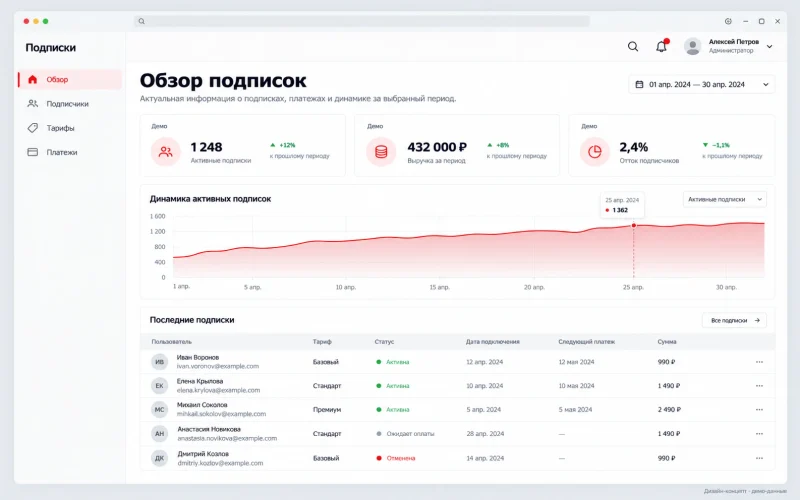Click the tag icon beside Тарифы

(33, 128)
